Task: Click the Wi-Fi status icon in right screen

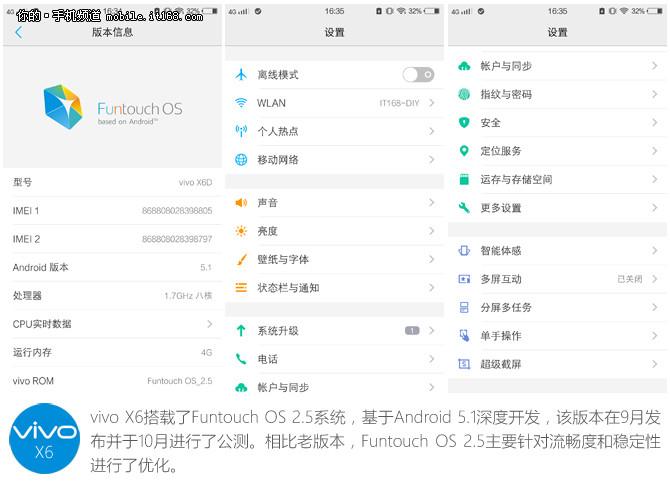Action: tap(624, 11)
